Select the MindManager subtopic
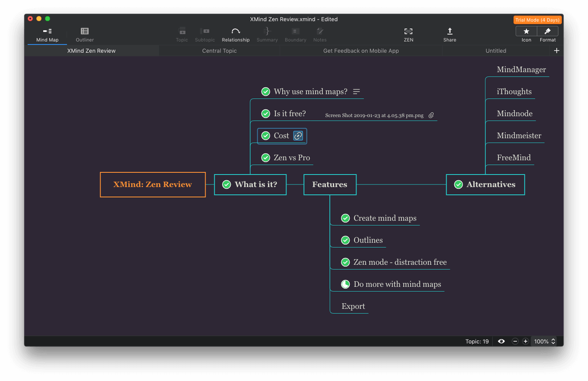588x381 pixels. click(x=521, y=70)
